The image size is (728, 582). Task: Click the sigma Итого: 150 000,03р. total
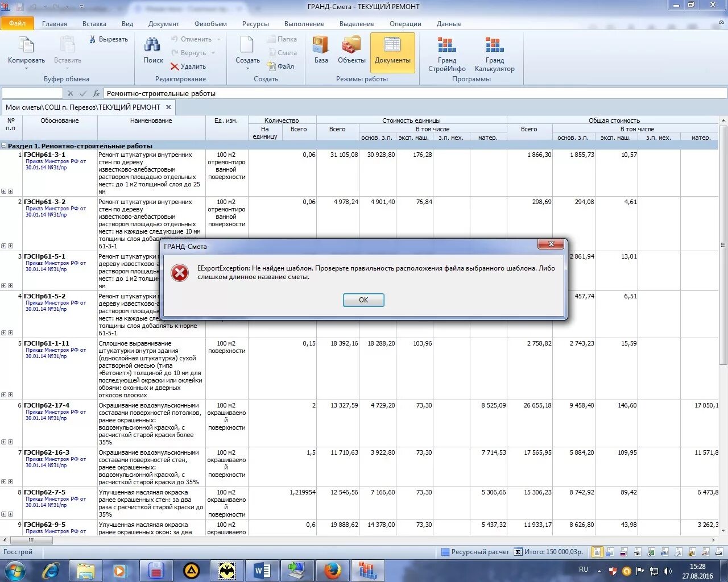[549, 552]
